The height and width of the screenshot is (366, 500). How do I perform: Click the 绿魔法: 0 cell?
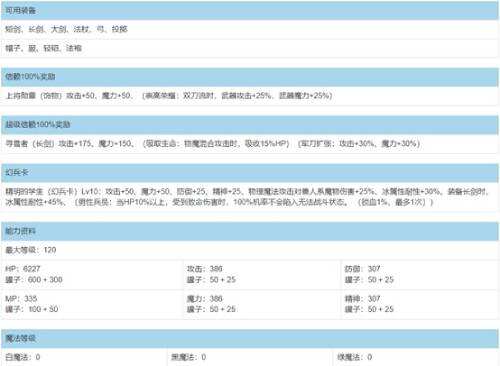(416, 357)
